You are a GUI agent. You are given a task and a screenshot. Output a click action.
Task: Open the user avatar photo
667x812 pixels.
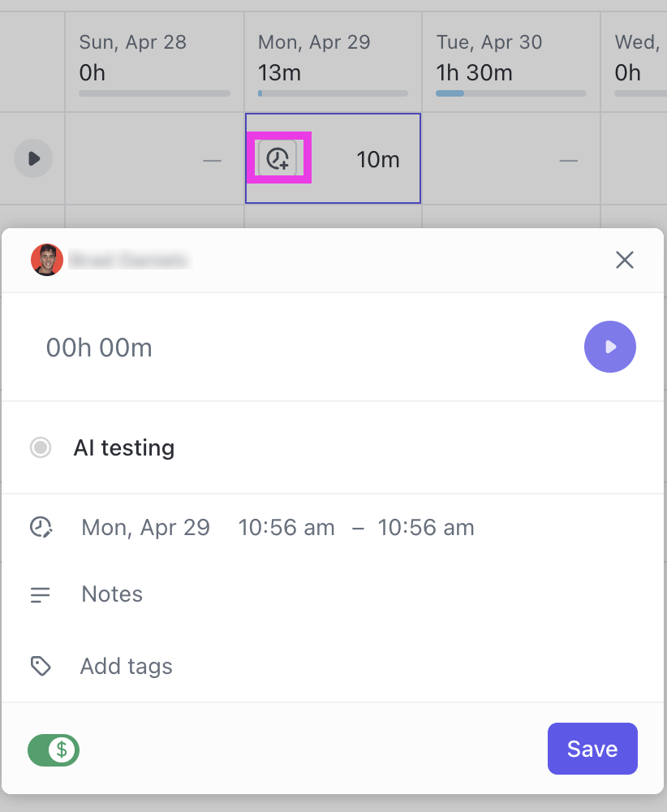pos(47,260)
